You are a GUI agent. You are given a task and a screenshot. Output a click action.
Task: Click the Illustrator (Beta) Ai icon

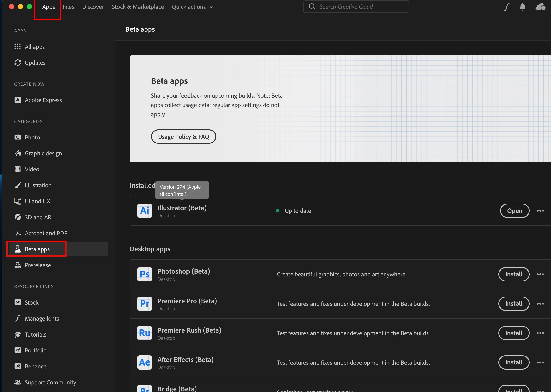tap(144, 210)
